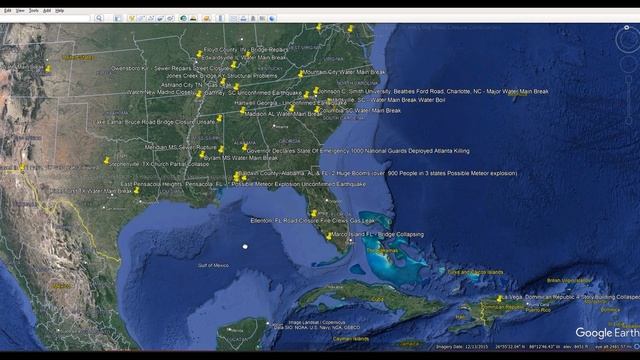Screen dimensions: 640x360
Task: Click the 'Cayman Islands' map label
Action: 351,339
